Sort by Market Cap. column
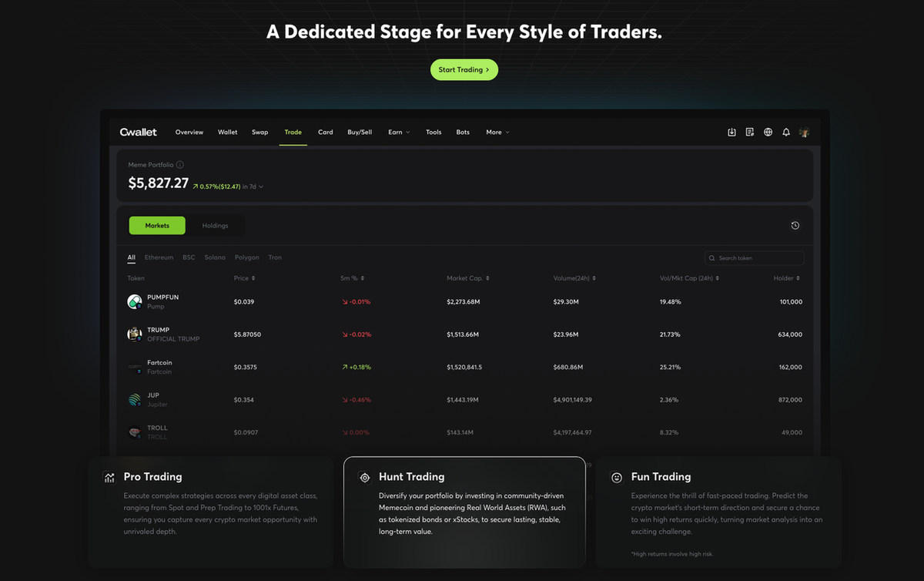 [x=468, y=278]
